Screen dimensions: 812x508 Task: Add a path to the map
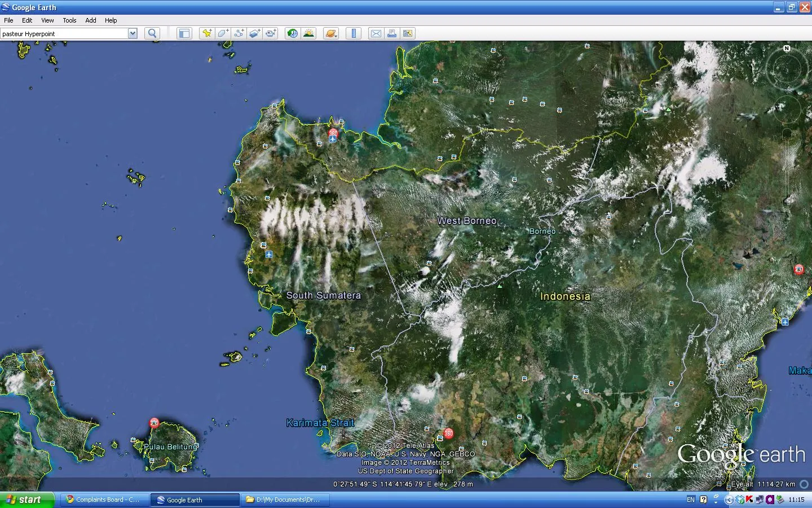tap(239, 33)
